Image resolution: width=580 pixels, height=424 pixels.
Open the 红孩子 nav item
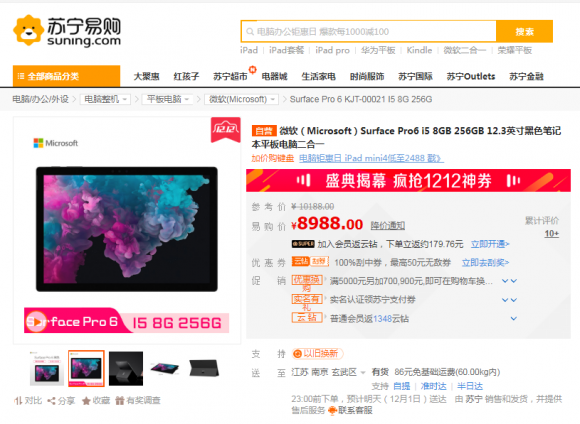(186, 77)
